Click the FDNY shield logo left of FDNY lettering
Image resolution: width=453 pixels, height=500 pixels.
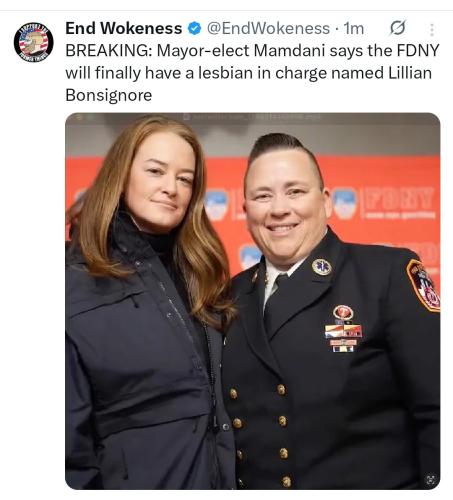[x=345, y=203]
